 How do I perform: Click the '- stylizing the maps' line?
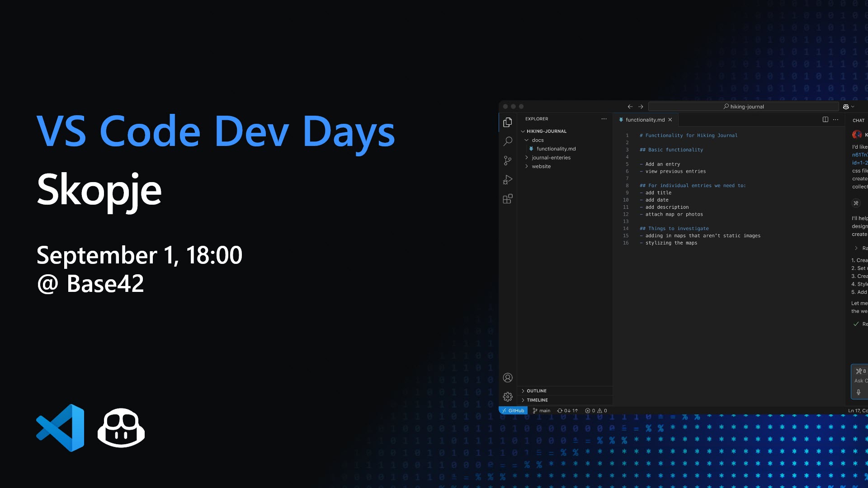669,243
